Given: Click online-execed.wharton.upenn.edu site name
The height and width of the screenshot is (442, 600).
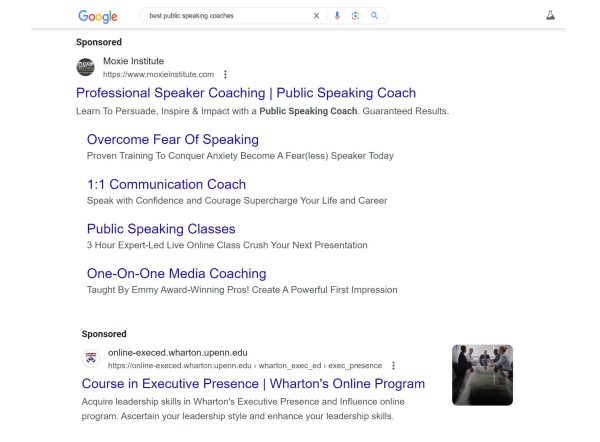Looking at the screenshot, I should pyautogui.click(x=177, y=353).
